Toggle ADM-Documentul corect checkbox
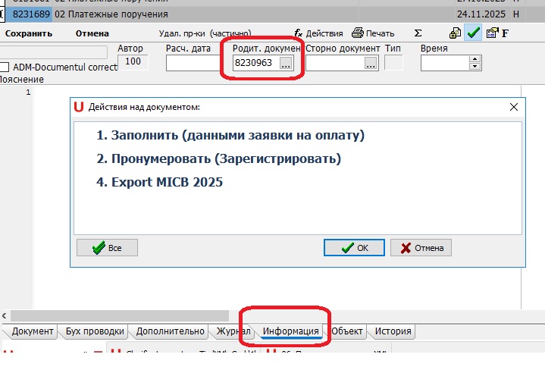Image resolution: width=545 pixels, height=392 pixels. click(5, 67)
